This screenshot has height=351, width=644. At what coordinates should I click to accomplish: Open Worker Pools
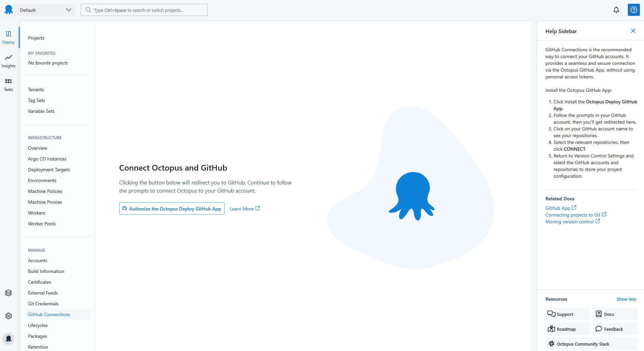[x=42, y=224]
